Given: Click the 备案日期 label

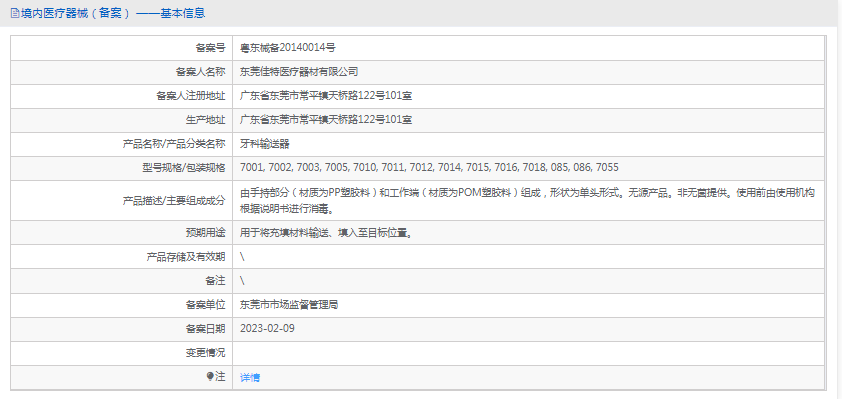Looking at the screenshot, I should (206, 329).
